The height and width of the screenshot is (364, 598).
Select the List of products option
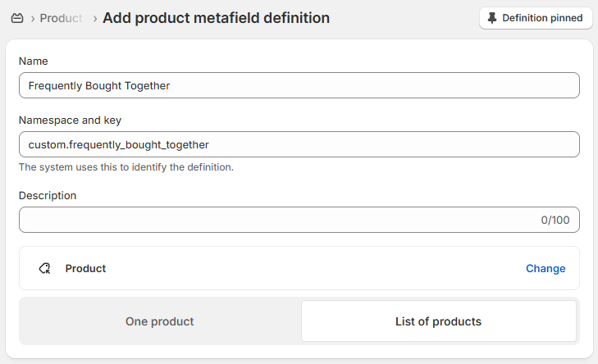(438, 321)
